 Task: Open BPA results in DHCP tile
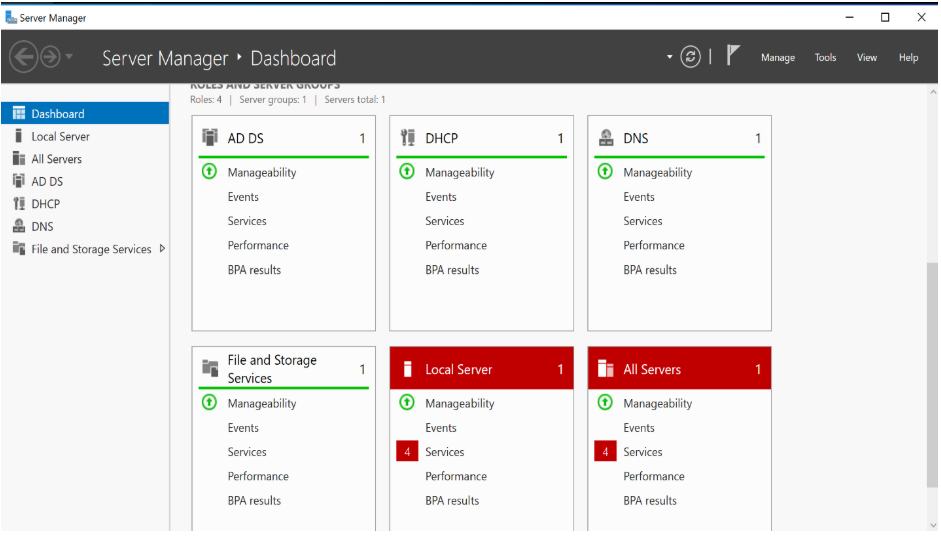click(452, 270)
